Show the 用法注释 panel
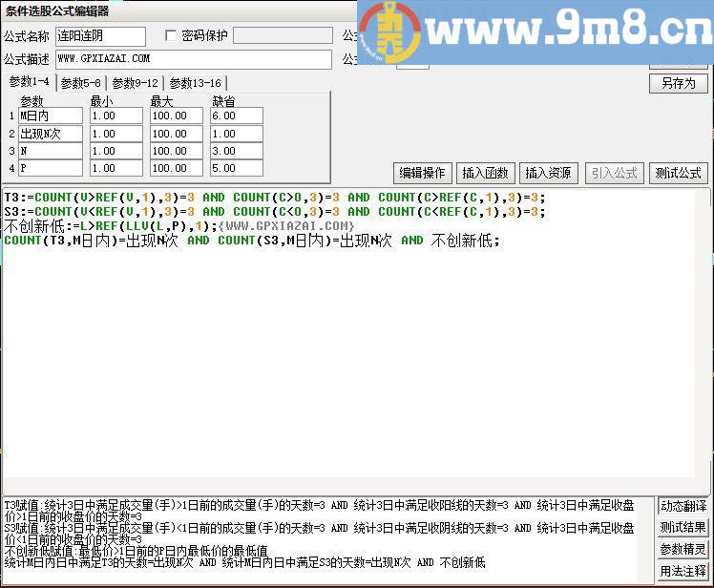Image resolution: width=714 pixels, height=588 pixels. (x=683, y=572)
